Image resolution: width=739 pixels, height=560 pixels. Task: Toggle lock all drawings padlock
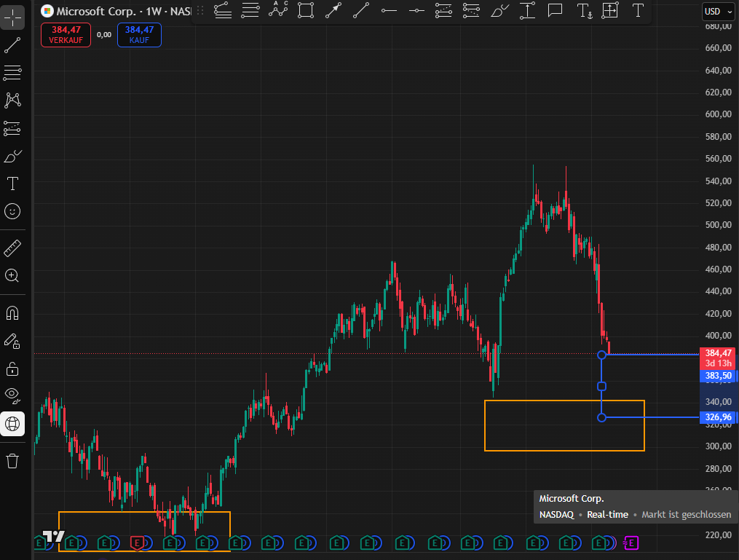12,368
